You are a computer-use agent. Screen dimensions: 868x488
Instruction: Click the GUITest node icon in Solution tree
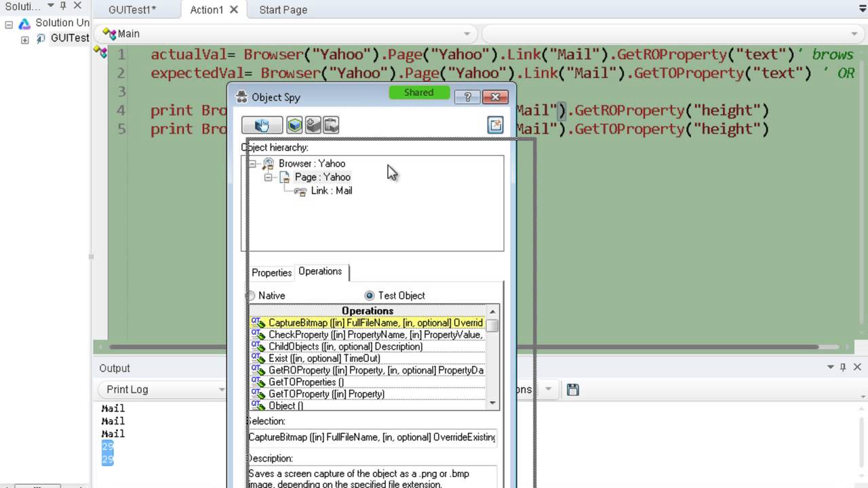tap(41, 39)
